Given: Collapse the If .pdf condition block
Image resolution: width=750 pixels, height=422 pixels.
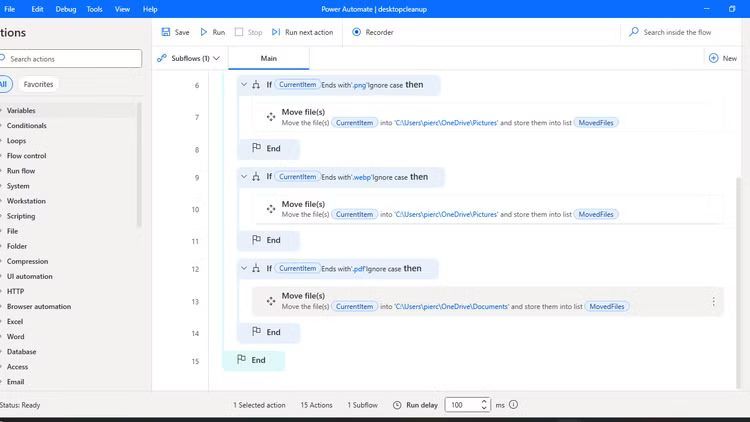Looking at the screenshot, I should click(244, 269).
